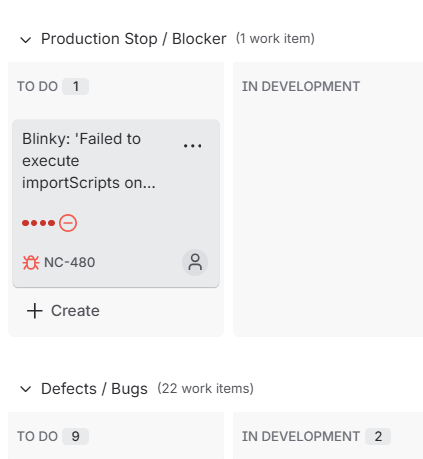Viewport: 423px width, 459px height.
Task: Click the unassigned avatar on NC-480 card
Action: [195, 262]
